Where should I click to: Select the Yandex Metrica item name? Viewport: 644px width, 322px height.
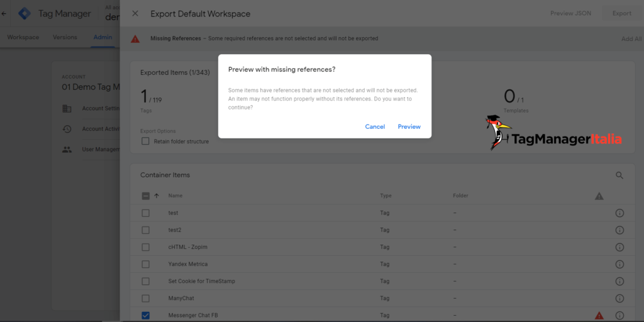[x=188, y=264]
